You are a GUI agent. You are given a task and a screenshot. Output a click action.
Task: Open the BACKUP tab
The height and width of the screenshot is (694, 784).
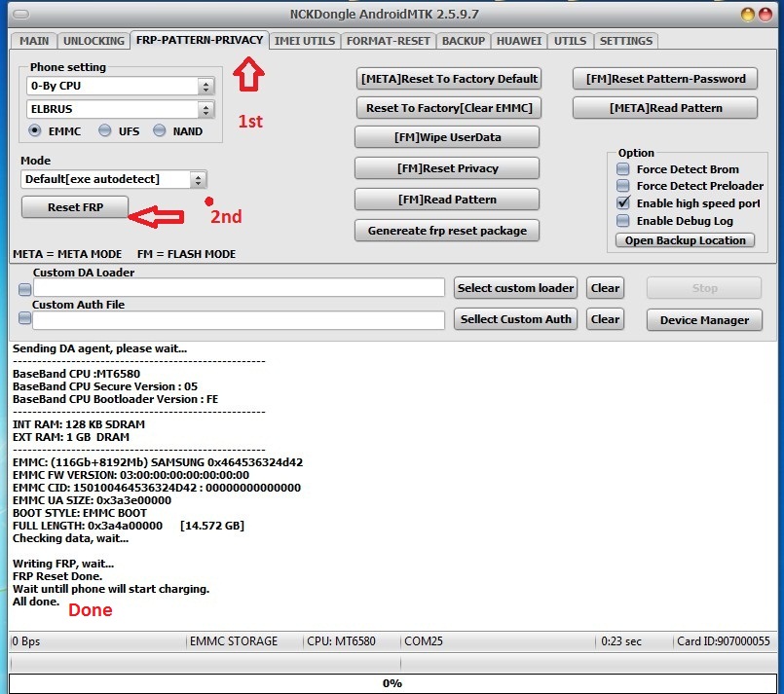(463, 41)
